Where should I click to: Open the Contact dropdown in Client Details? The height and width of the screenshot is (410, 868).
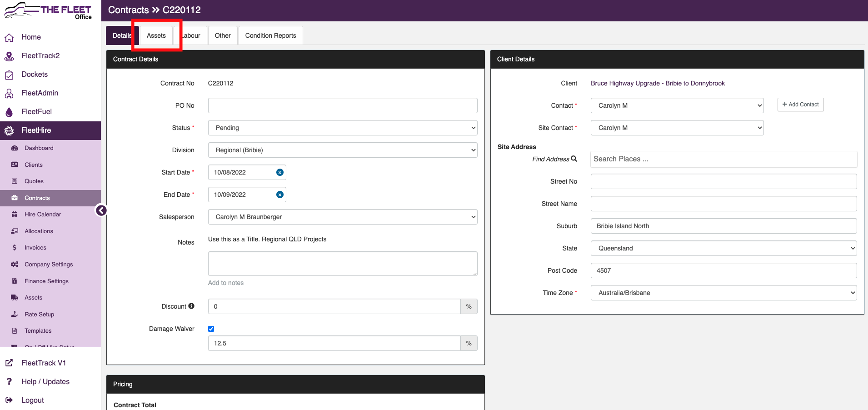click(x=677, y=105)
